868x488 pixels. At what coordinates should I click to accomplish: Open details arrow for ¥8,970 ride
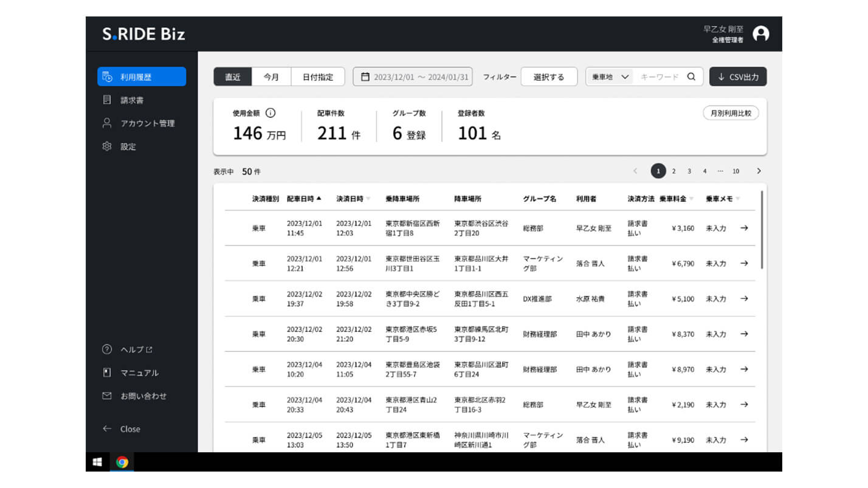[744, 369]
